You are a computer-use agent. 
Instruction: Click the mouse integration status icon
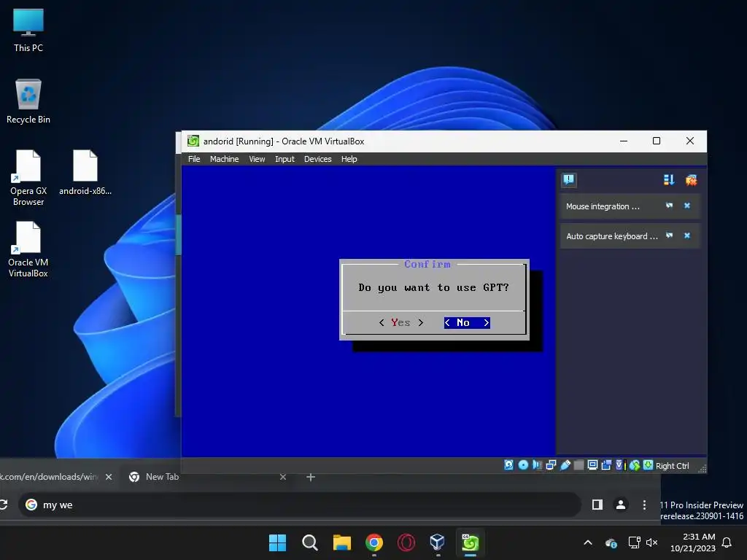(x=634, y=465)
